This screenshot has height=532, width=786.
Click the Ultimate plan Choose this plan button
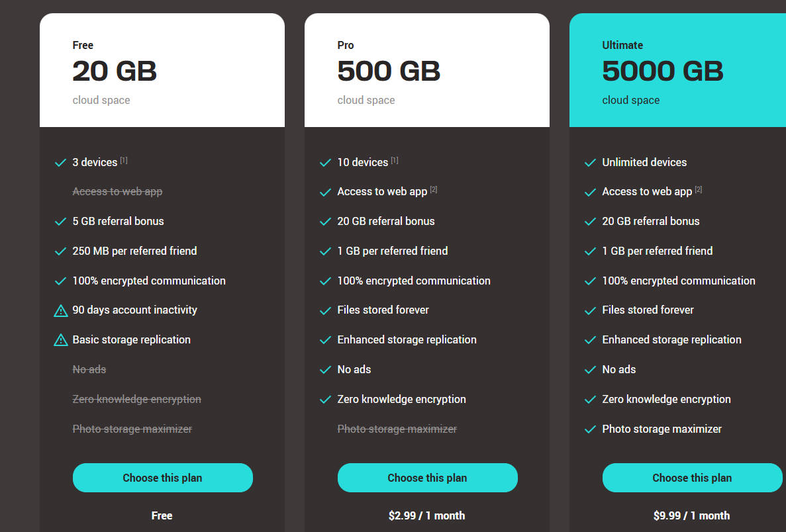pyautogui.click(x=692, y=477)
